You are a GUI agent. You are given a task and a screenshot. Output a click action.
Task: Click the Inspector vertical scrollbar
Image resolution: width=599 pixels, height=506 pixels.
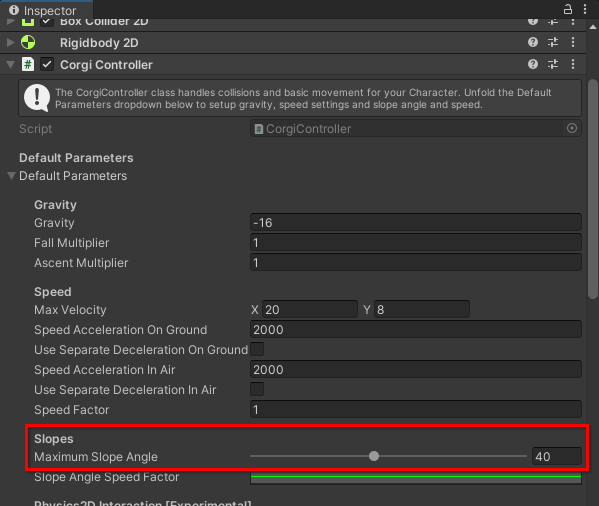point(593,189)
